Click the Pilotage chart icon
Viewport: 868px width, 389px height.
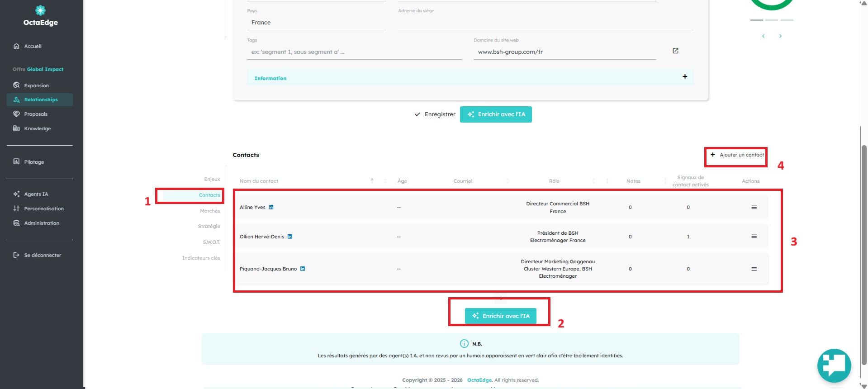pos(17,161)
